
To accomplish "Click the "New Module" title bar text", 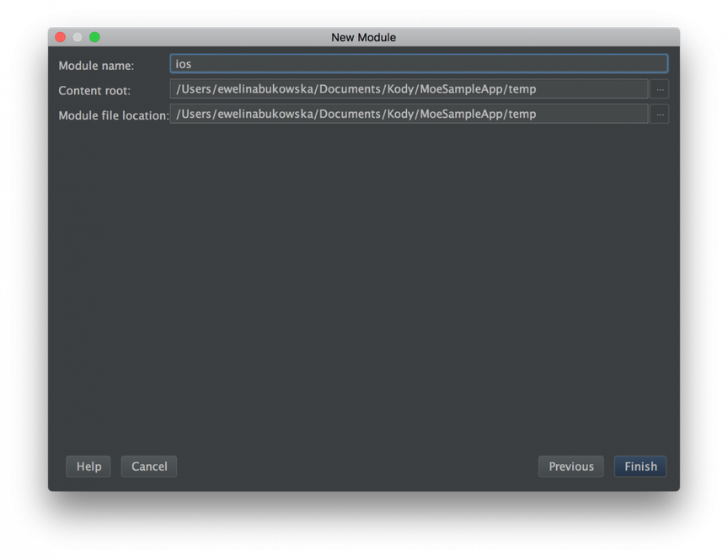I will [363, 38].
